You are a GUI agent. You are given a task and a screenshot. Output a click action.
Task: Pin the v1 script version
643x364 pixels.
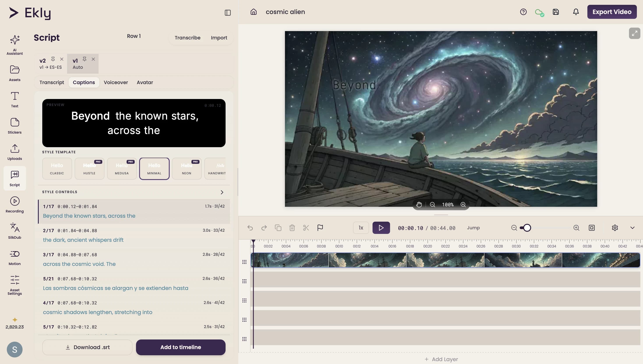(x=85, y=59)
